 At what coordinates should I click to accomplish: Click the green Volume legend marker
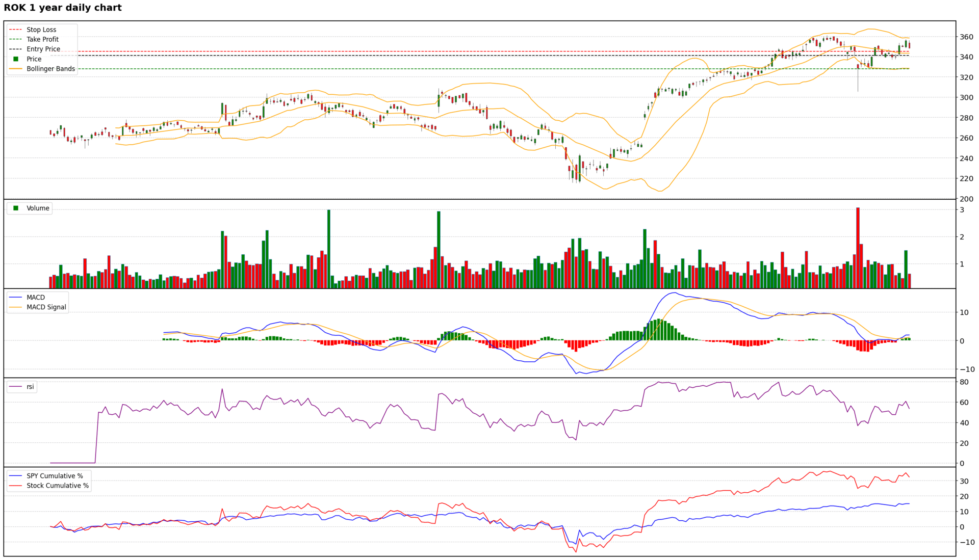pyautogui.click(x=16, y=208)
